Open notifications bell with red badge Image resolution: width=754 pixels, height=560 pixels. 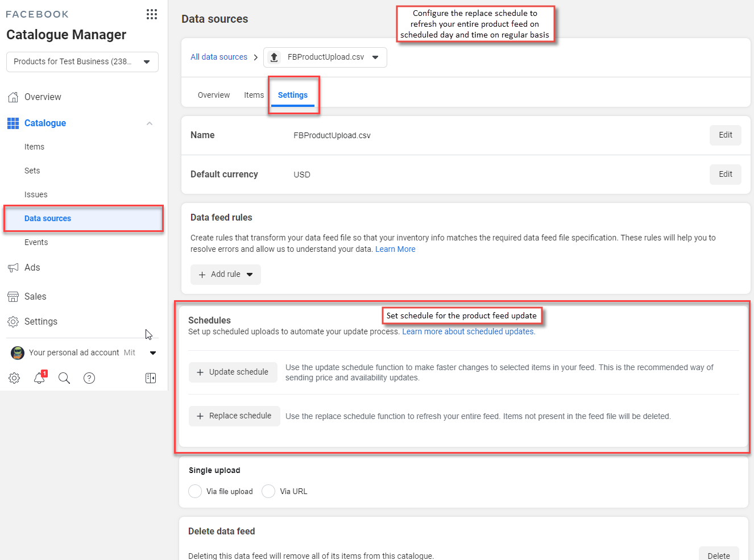40,378
